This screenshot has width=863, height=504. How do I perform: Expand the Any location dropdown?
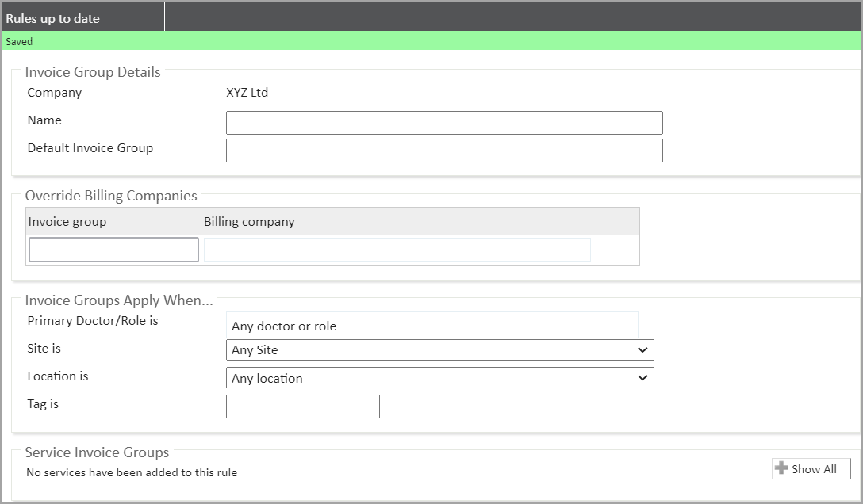[439, 378]
